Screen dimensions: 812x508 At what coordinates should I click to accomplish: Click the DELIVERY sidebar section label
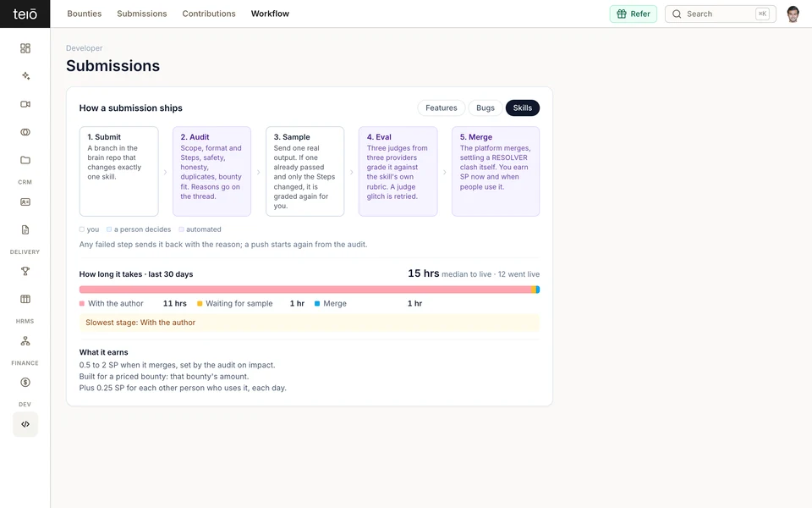click(x=25, y=252)
